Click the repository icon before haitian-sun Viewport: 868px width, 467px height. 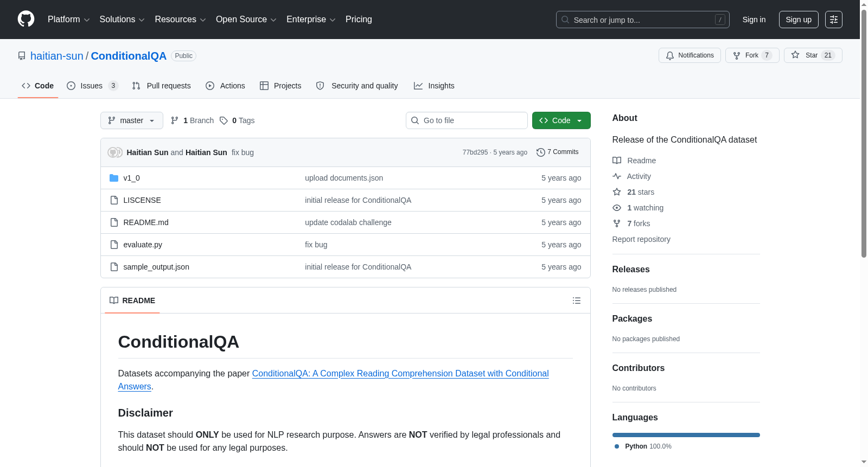pos(22,56)
